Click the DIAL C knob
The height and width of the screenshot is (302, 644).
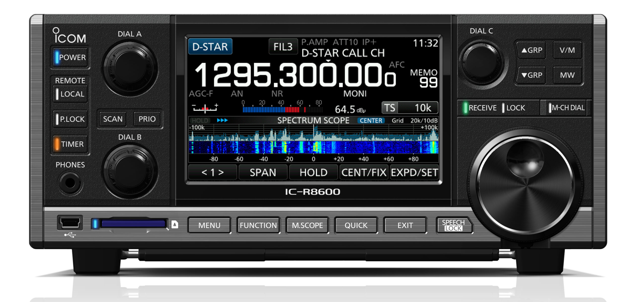click(482, 63)
